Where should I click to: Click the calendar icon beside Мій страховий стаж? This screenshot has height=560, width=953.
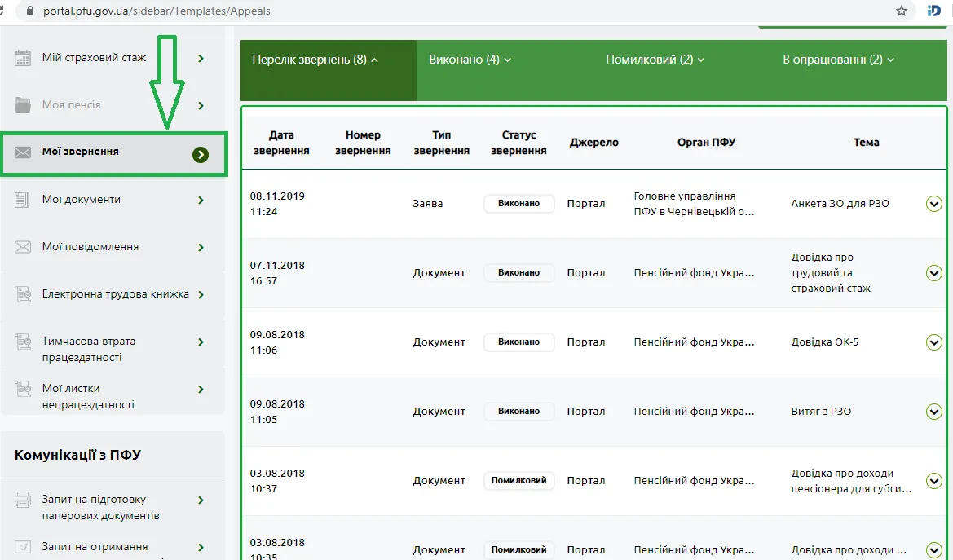point(23,58)
